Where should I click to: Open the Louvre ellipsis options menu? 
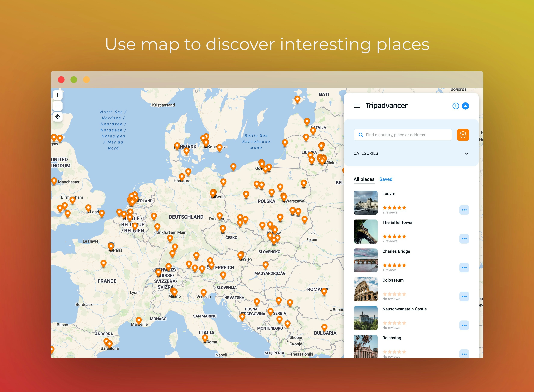(x=464, y=210)
